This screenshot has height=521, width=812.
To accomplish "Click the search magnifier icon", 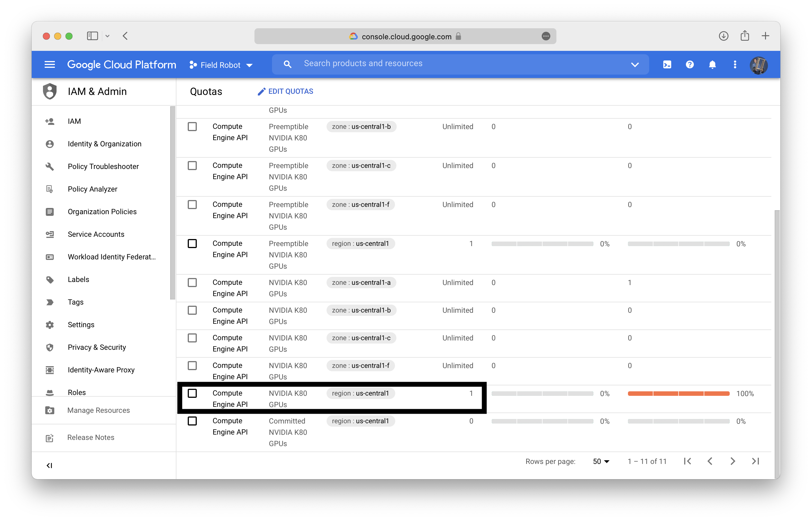I will (287, 64).
